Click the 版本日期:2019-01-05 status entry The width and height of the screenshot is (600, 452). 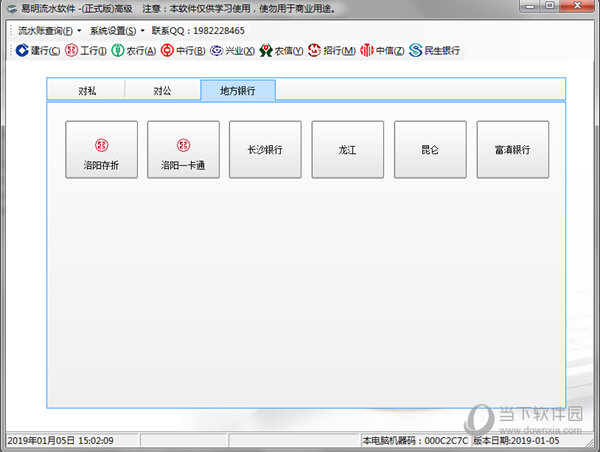[517, 441]
